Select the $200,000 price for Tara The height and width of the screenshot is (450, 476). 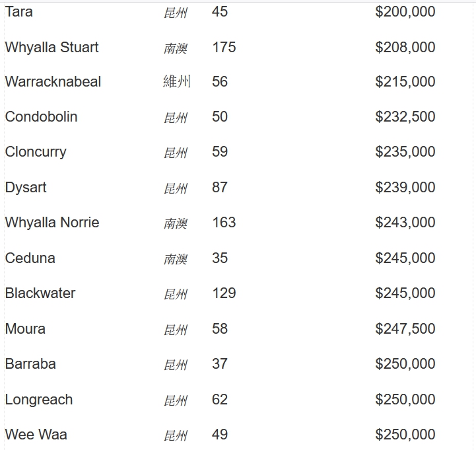(405, 12)
